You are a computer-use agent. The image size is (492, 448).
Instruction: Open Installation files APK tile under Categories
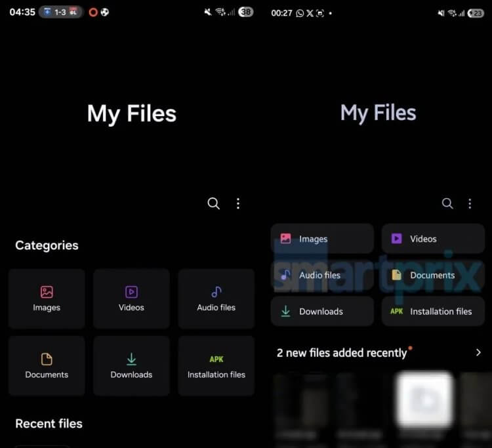(216, 365)
